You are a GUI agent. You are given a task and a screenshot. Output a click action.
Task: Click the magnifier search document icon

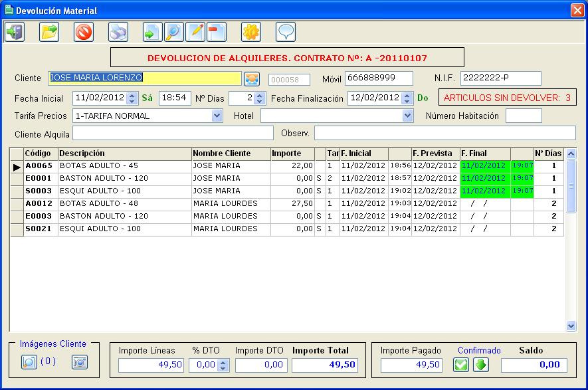click(174, 32)
